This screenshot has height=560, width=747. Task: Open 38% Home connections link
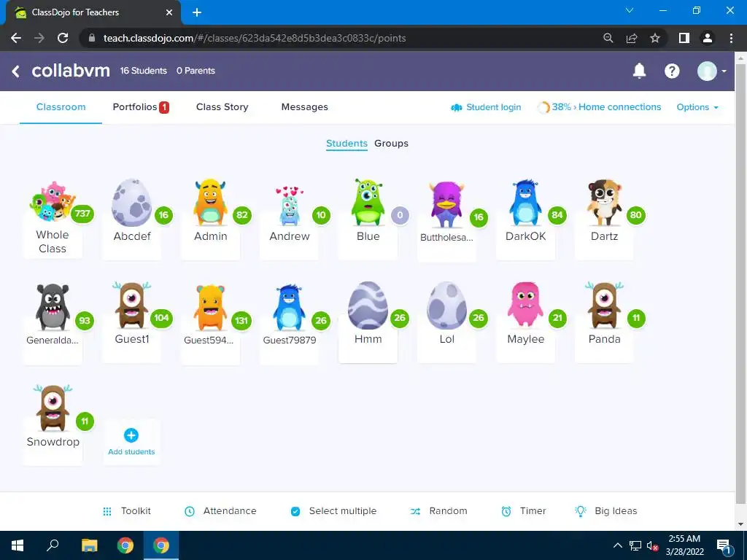[606, 107]
